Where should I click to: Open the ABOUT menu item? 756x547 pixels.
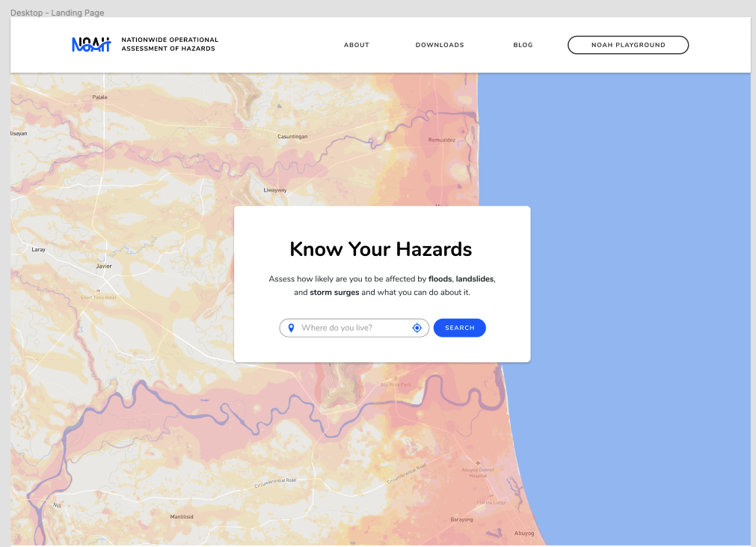(x=357, y=45)
